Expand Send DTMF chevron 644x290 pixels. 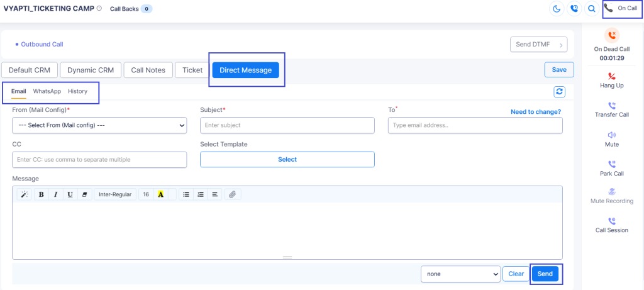point(561,45)
